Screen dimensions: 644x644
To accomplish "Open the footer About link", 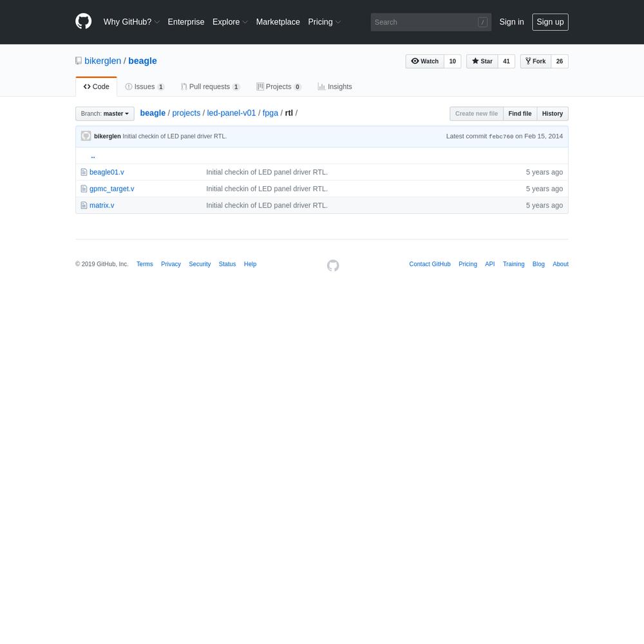I will point(561,264).
